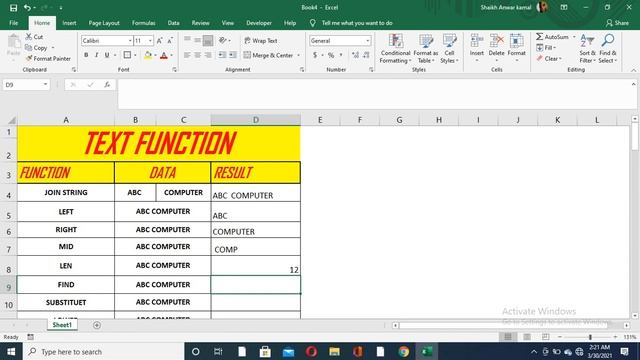Select column E header
The image size is (640, 360).
click(x=320, y=120)
